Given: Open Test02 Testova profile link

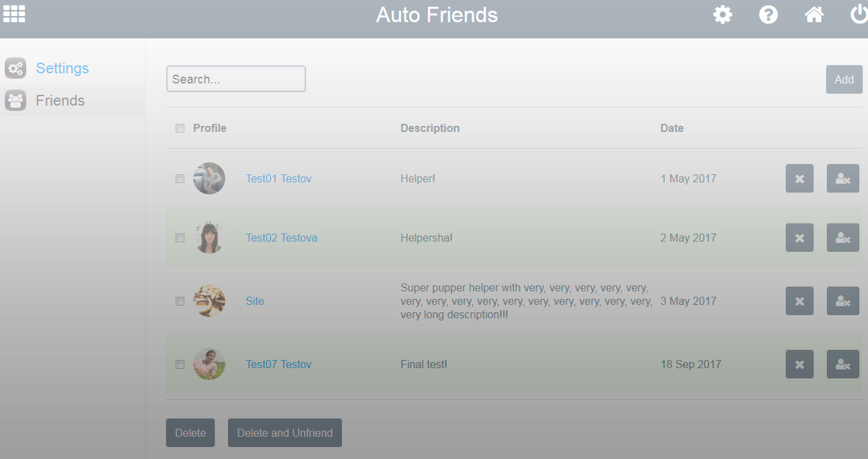Looking at the screenshot, I should [281, 238].
